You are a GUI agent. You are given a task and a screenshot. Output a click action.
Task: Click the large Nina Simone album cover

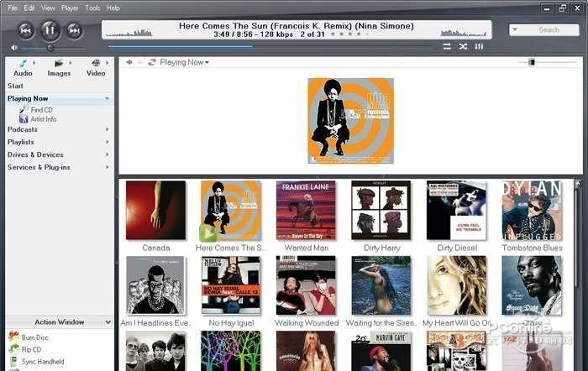click(351, 121)
